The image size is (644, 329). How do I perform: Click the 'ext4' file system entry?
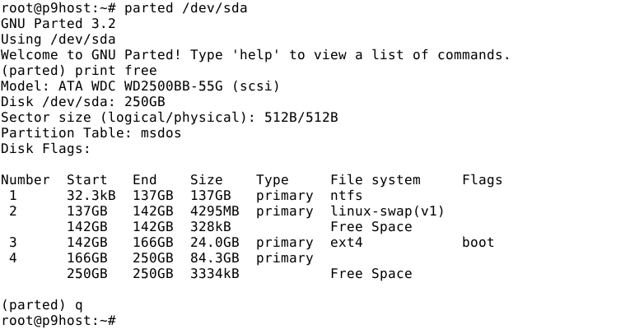(346, 243)
